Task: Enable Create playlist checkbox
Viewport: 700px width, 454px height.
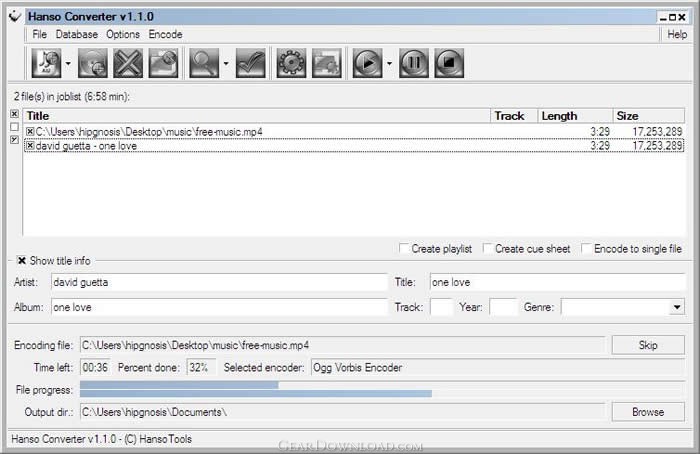Action: pos(404,248)
